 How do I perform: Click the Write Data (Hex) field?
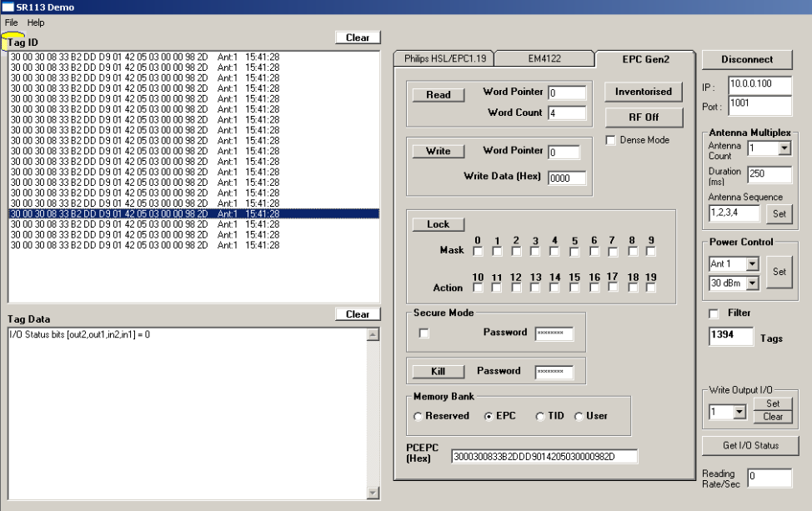(567, 178)
